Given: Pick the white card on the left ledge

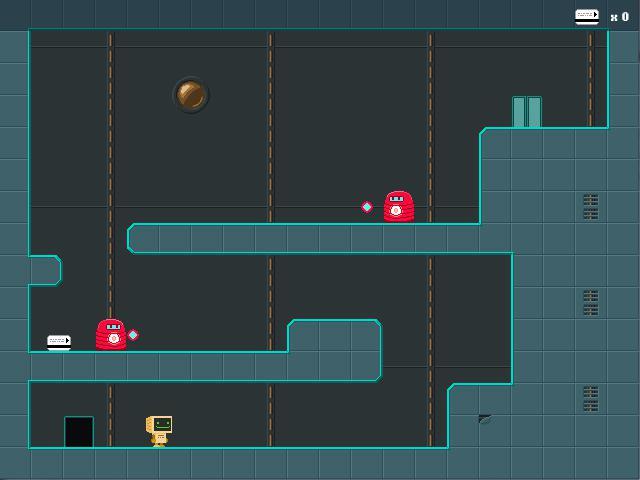Looking at the screenshot, I should click(x=59, y=342).
